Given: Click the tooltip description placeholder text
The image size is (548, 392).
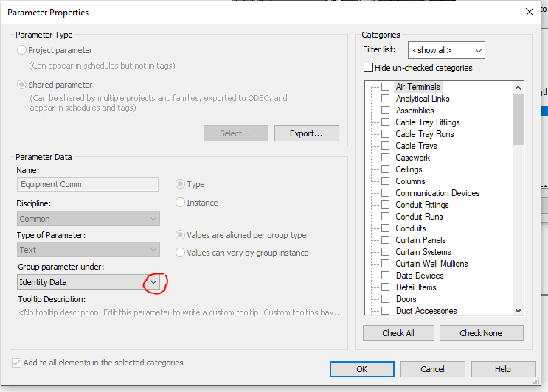Looking at the screenshot, I should pos(181,312).
